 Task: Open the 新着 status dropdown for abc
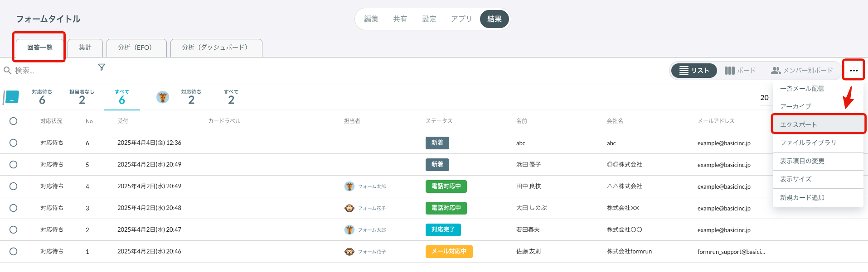(437, 143)
